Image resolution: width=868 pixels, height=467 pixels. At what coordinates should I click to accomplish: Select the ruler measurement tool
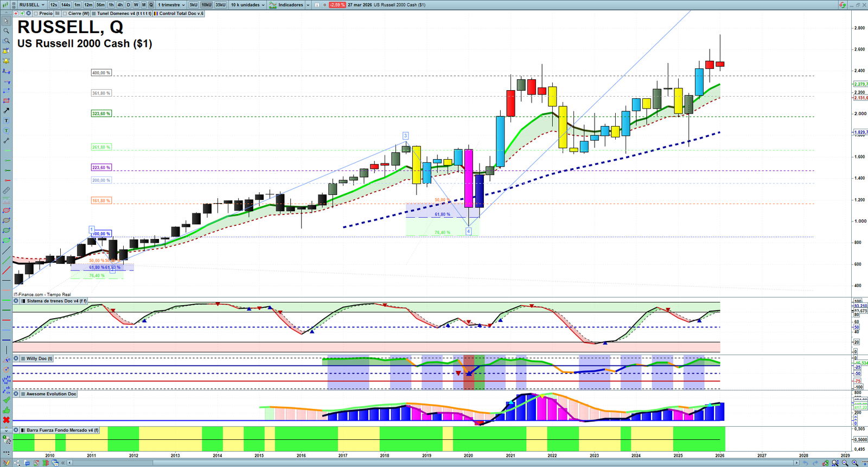pos(6,191)
